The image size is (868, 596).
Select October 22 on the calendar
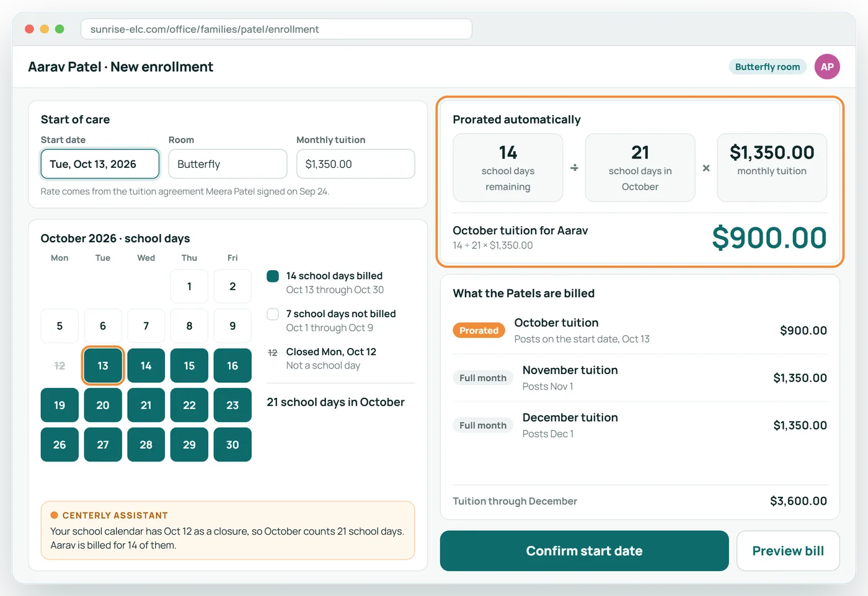[x=189, y=405]
